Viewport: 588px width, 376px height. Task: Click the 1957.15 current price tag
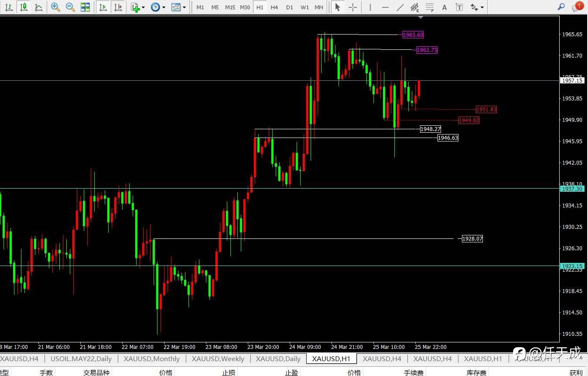(572, 80)
